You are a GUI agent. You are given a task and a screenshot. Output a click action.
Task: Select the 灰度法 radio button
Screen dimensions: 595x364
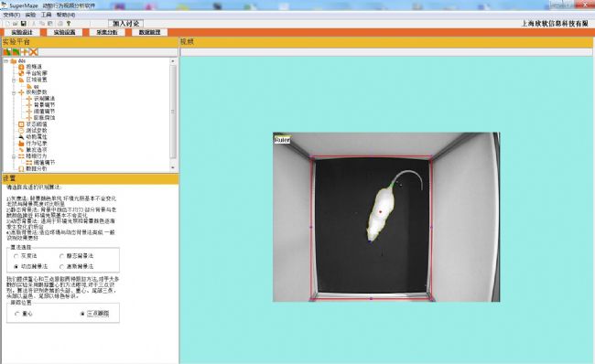pos(16,256)
